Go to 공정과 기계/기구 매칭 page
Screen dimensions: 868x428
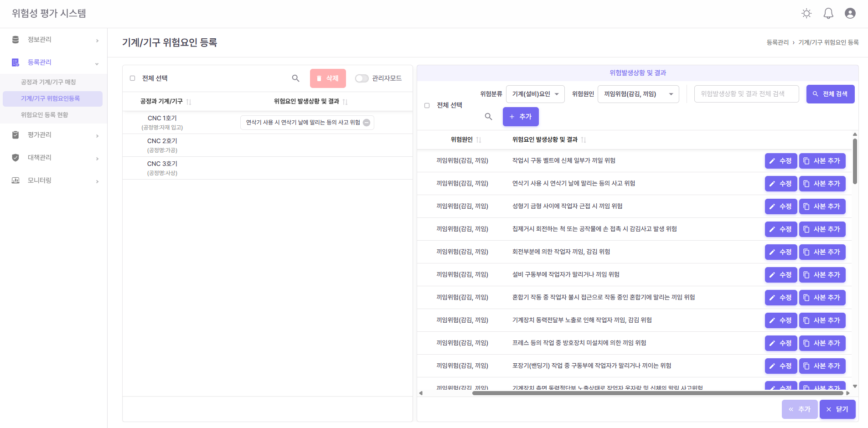point(48,82)
